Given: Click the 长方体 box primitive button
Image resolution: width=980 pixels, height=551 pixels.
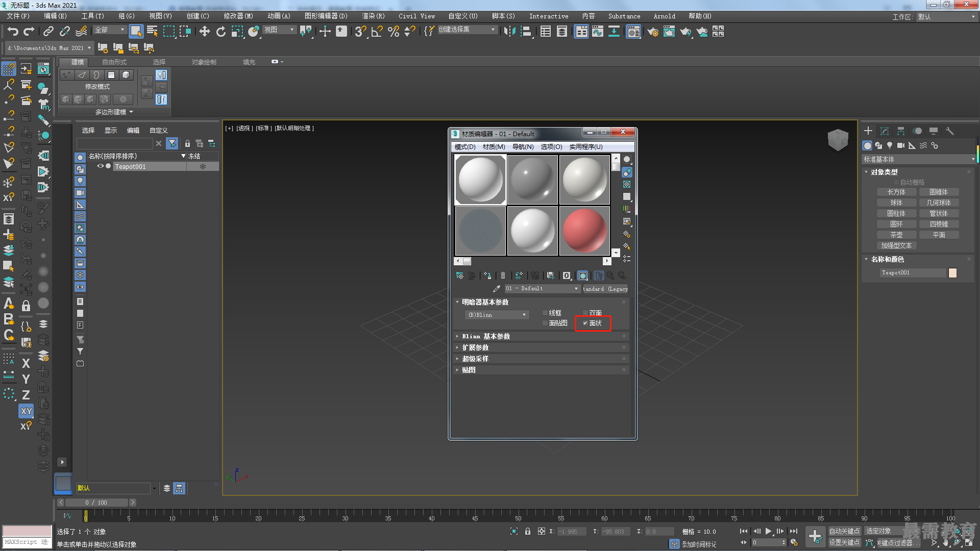Looking at the screenshot, I should click(x=896, y=192).
